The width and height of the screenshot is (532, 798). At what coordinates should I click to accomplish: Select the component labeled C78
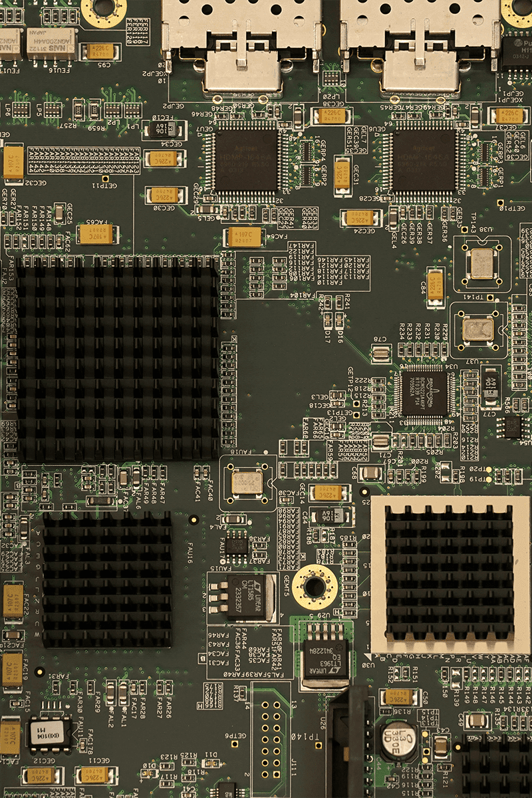pos(380,354)
